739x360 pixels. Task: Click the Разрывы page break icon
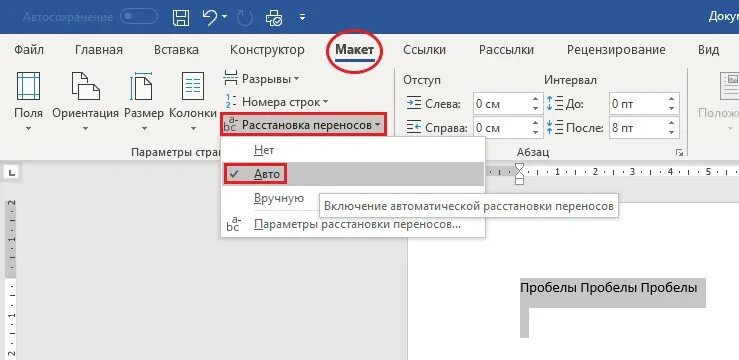coord(230,79)
